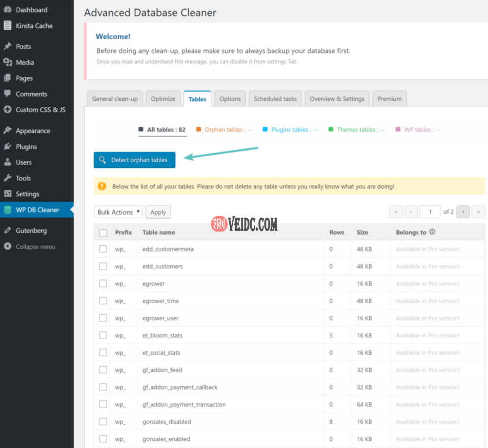Select the Tools wrench icon
The height and width of the screenshot is (448, 488).
pyautogui.click(x=7, y=178)
